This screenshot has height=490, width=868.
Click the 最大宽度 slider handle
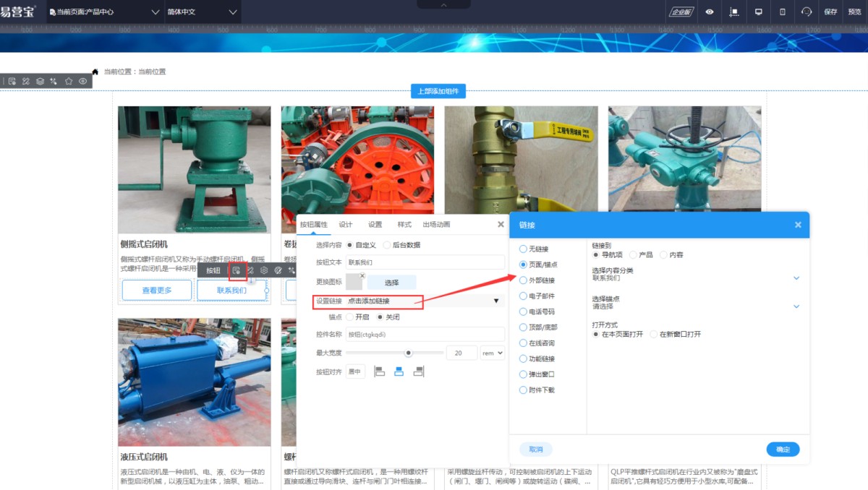[x=409, y=353]
